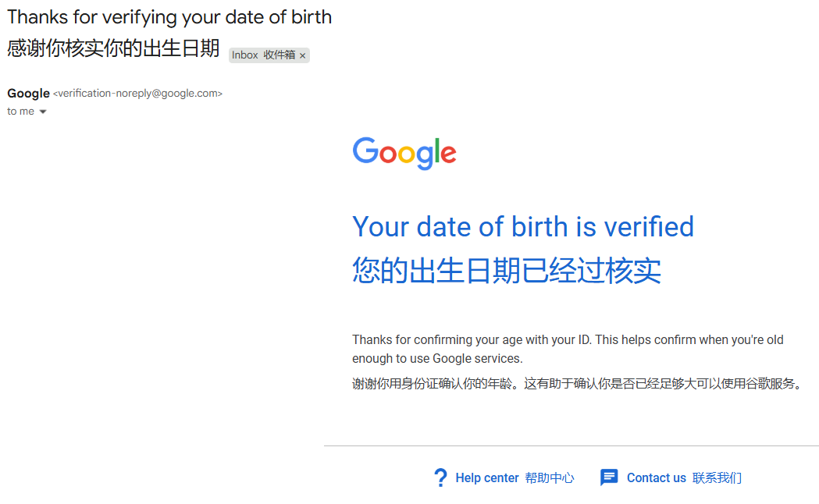Click the email subject 'Thanks for verifying your date of birth'
Screen dimensions: 819x504
click(169, 17)
